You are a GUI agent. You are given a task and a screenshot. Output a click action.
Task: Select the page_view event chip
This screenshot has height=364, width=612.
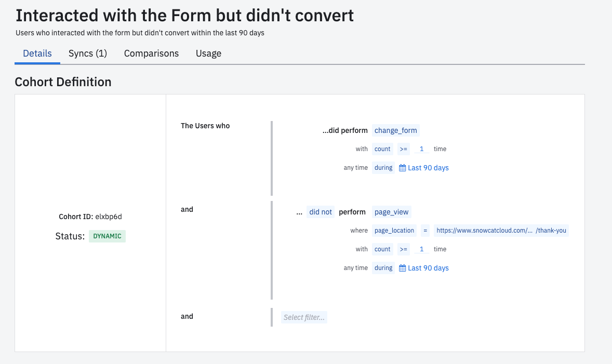(391, 212)
